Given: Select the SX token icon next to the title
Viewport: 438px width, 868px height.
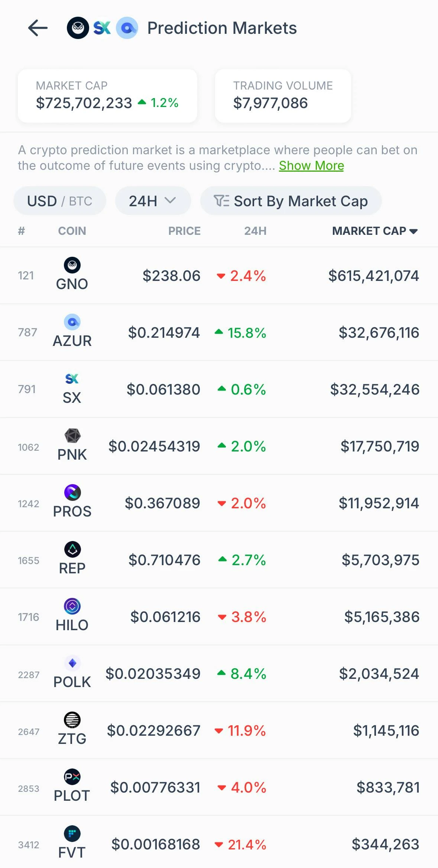Looking at the screenshot, I should tap(101, 27).
